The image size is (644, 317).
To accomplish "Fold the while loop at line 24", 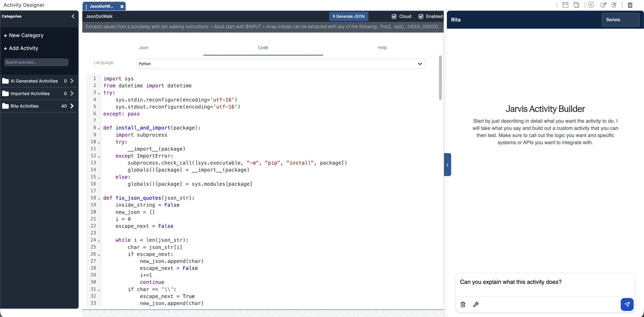I will [99, 241].
